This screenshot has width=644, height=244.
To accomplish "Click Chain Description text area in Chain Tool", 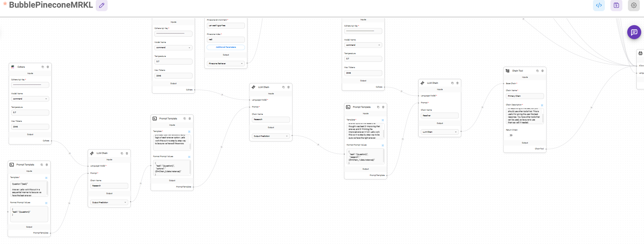I will click(x=525, y=116).
